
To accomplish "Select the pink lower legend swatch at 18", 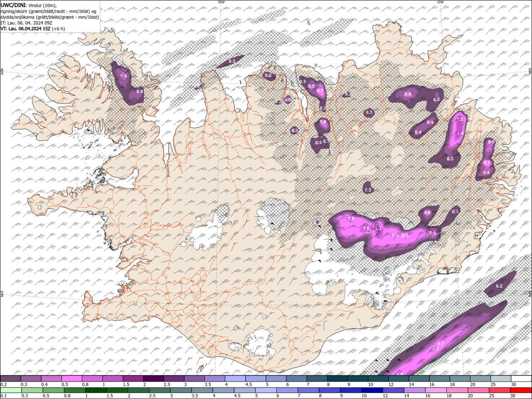I will pos(457,390).
